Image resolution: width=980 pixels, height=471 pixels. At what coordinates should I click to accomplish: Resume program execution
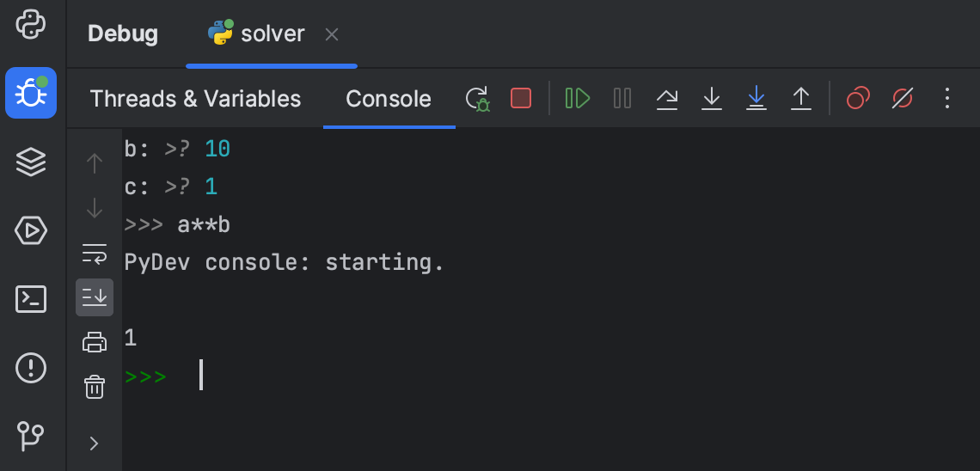(x=578, y=99)
